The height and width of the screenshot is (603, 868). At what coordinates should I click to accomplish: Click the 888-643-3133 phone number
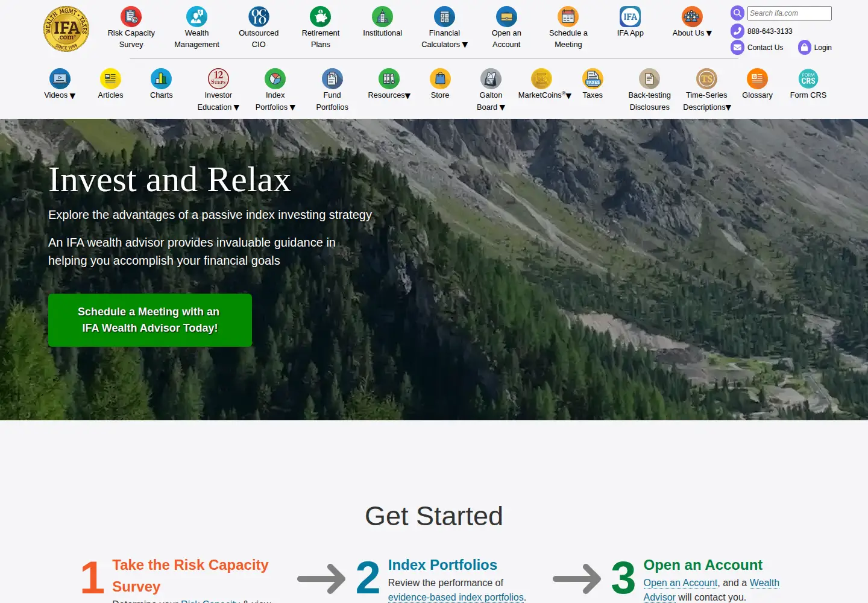[x=770, y=31]
